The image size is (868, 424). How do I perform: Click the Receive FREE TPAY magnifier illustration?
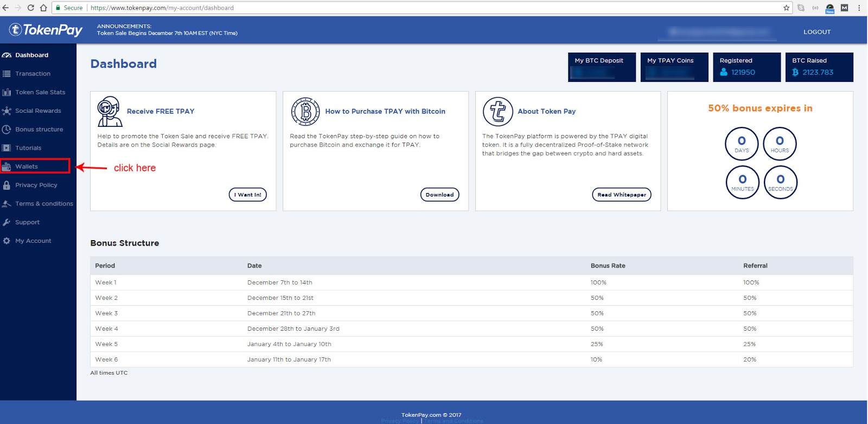coord(110,112)
